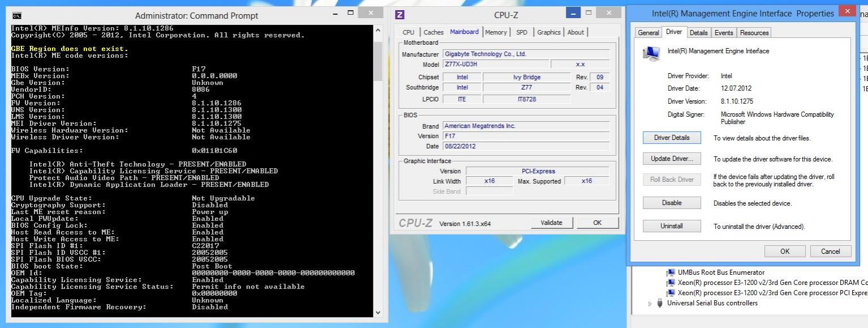
Task: Open the Graphics tab in CPU-Z
Action: [549, 32]
